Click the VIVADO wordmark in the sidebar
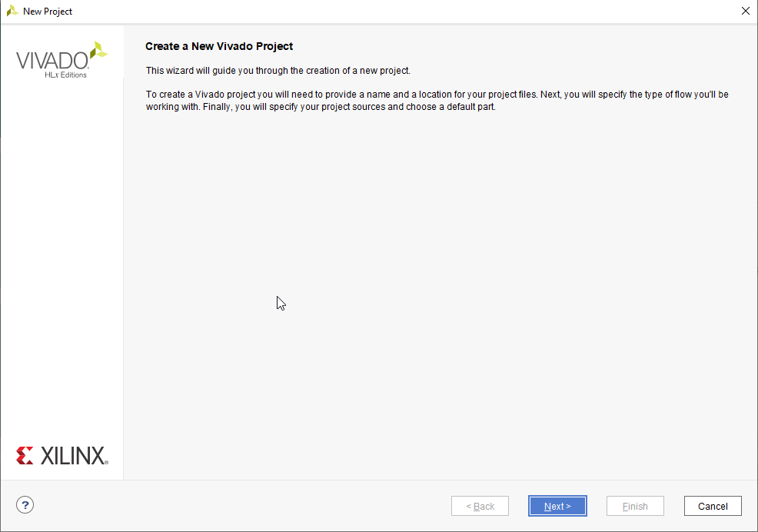The image size is (758, 532). pyautogui.click(x=52, y=60)
